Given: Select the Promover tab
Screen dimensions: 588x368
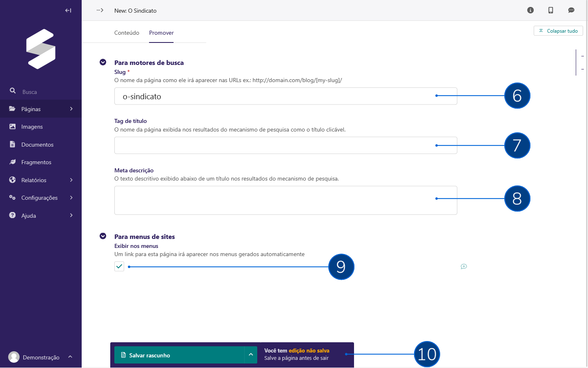Looking at the screenshot, I should pos(161,33).
